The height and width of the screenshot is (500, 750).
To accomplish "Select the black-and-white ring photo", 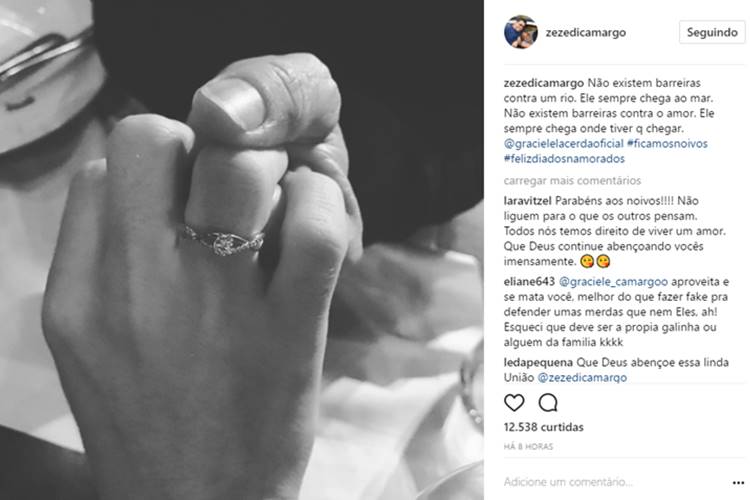I will pyautogui.click(x=242, y=250).
